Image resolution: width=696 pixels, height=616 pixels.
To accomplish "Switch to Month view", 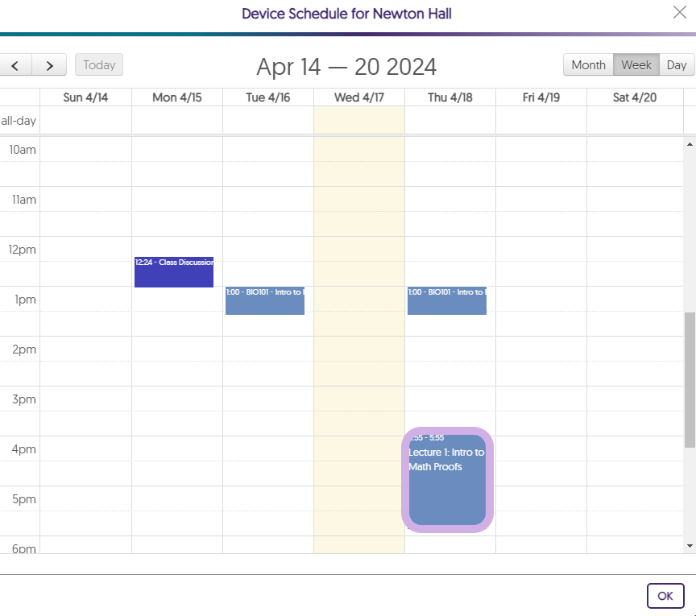I will point(588,65).
